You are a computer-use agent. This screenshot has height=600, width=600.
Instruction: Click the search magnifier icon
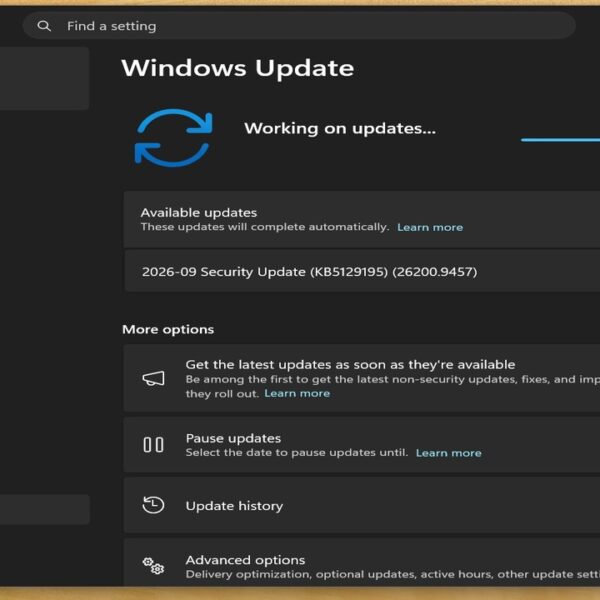click(44, 26)
